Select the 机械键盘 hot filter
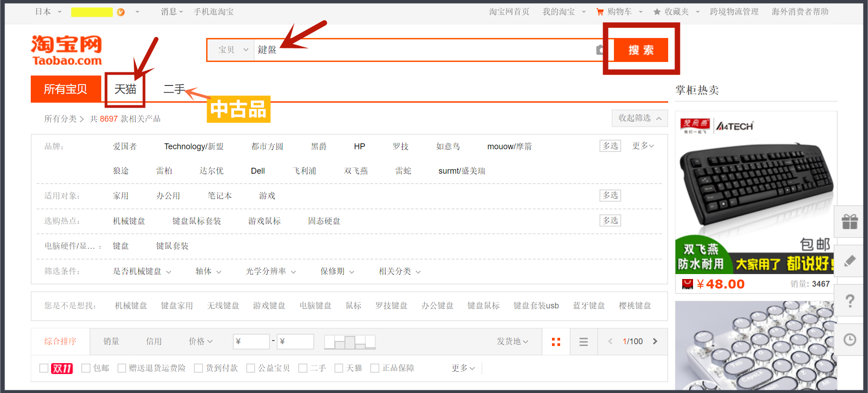 (x=129, y=221)
